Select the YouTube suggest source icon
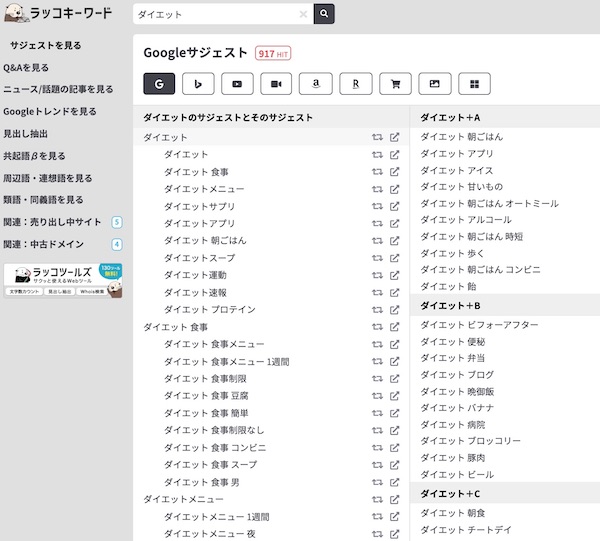The image size is (600, 541). click(237, 84)
